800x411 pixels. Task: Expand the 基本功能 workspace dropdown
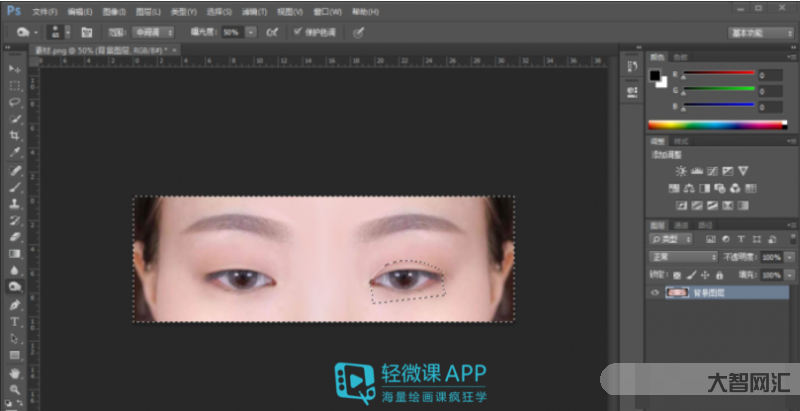point(759,32)
